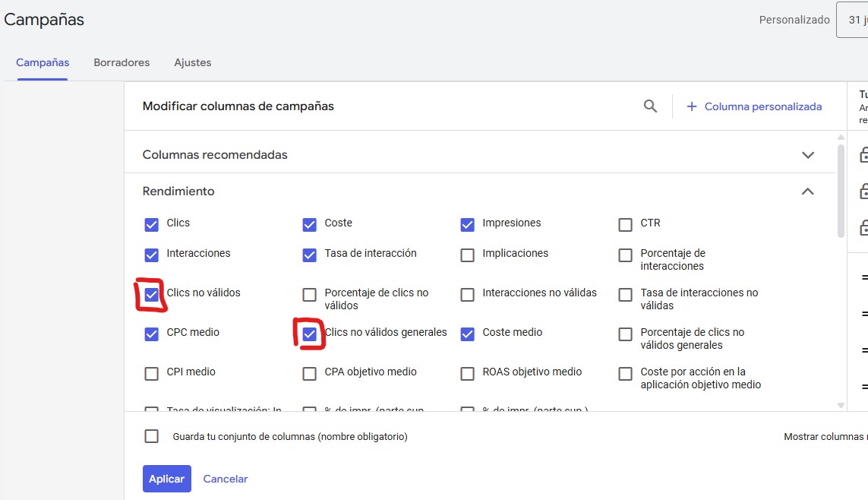Enable the Implicaciones checkbox

(467, 255)
